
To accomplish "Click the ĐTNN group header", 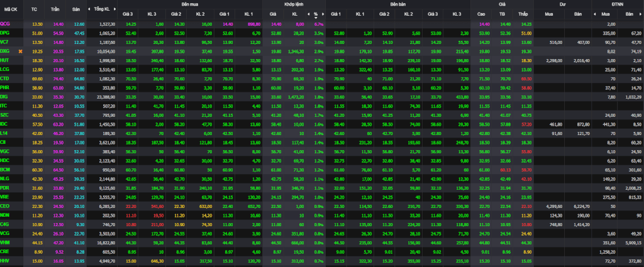I will coord(618,3).
